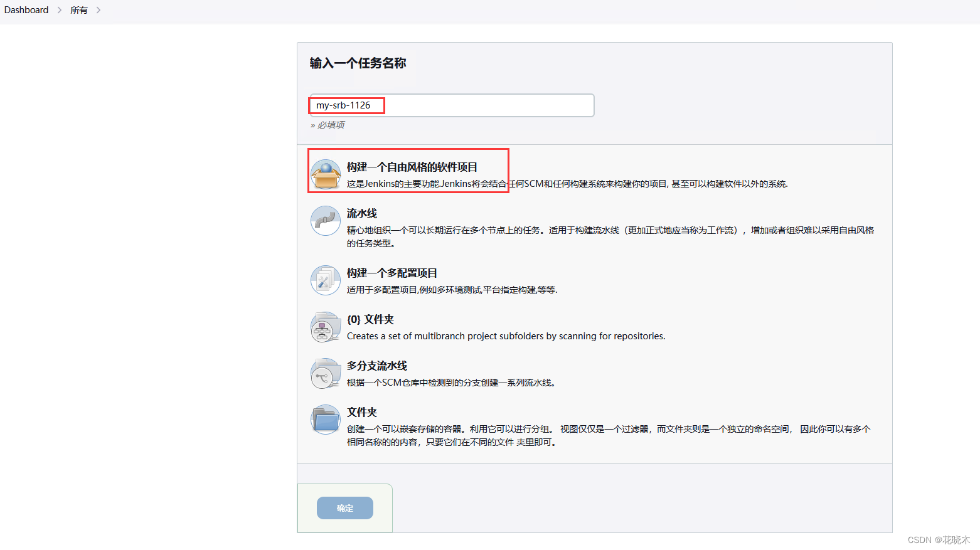
Task: Click folder description 创建一个可以嵌套存储的容器
Action: pyautogui.click(x=609, y=435)
